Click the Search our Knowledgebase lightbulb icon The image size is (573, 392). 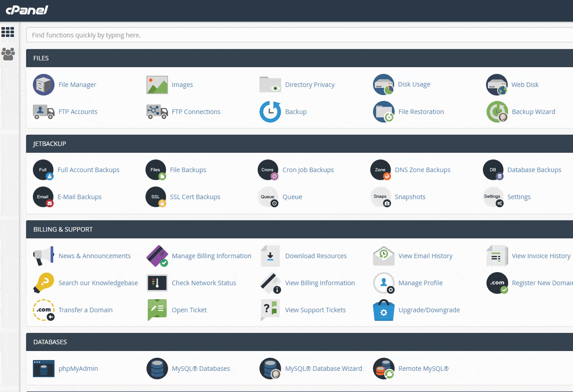[44, 283]
